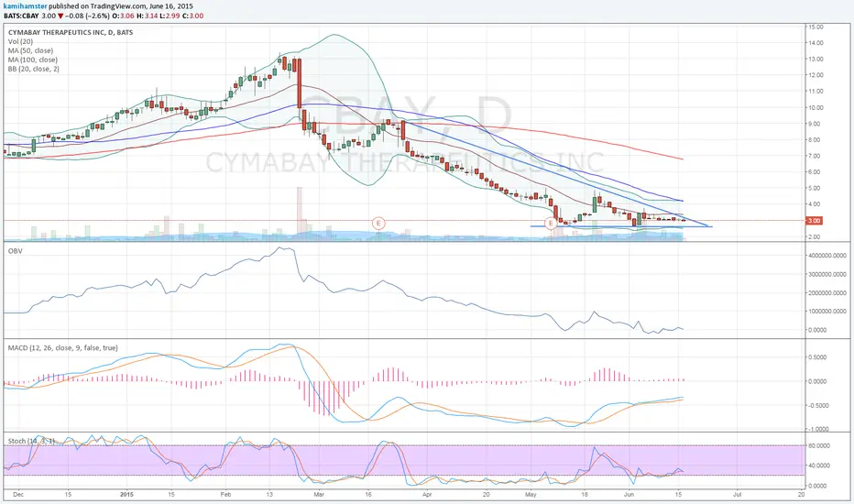Click the −0.08 (−2.6%) change value
This screenshot has height=504, width=854.
(x=88, y=16)
